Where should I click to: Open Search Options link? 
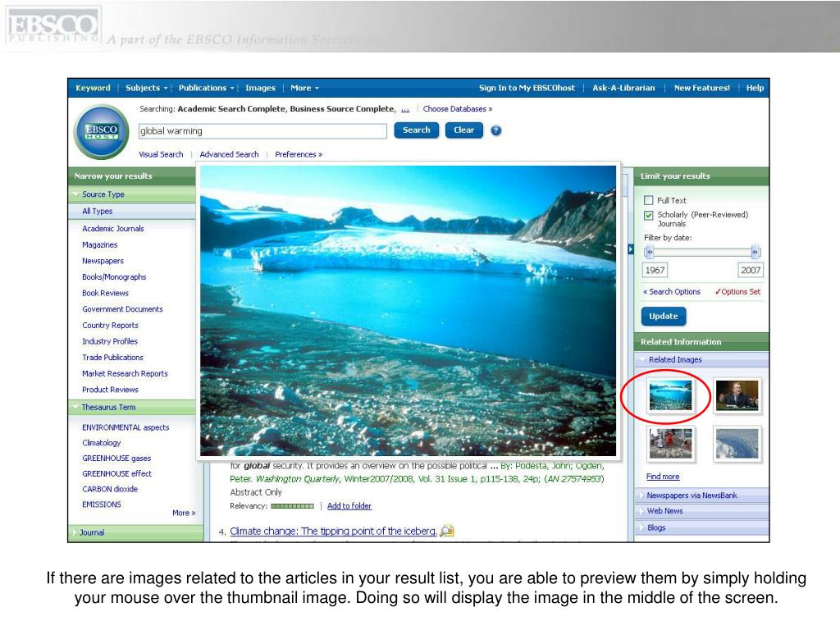pyautogui.click(x=672, y=292)
